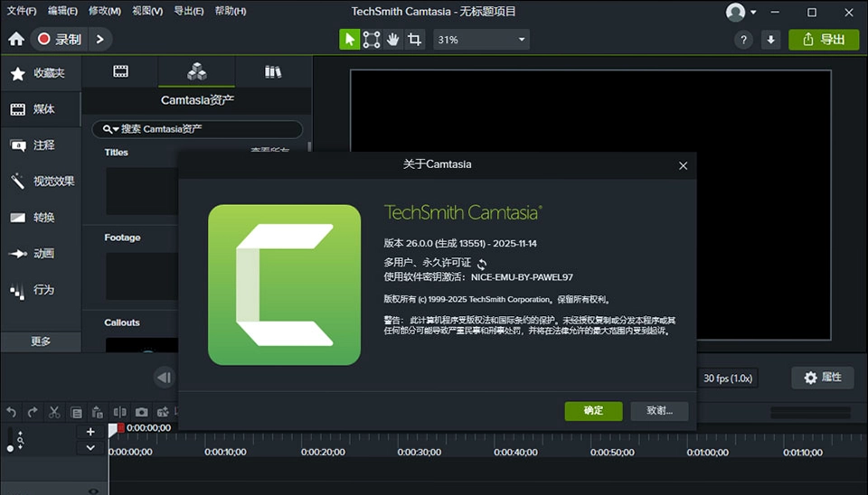Image resolution: width=868 pixels, height=495 pixels.
Task: Open the 注释 annotations tab
Action: pos(41,145)
